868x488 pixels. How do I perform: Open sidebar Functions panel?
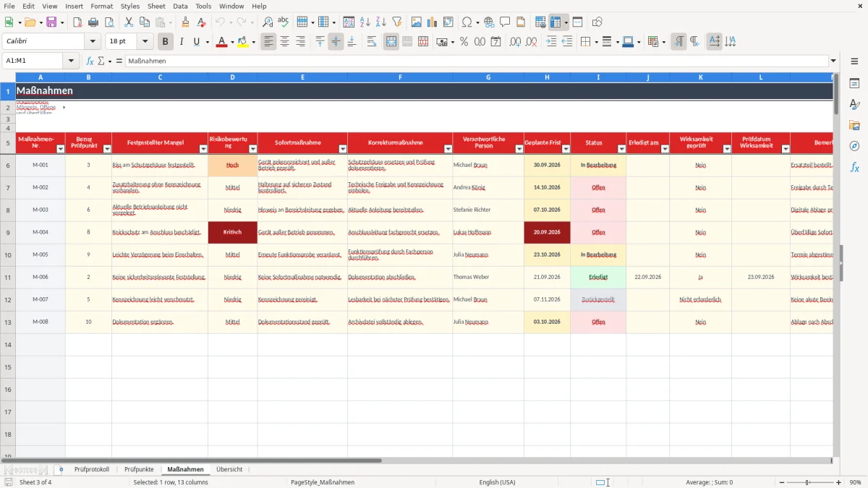pyautogui.click(x=854, y=167)
